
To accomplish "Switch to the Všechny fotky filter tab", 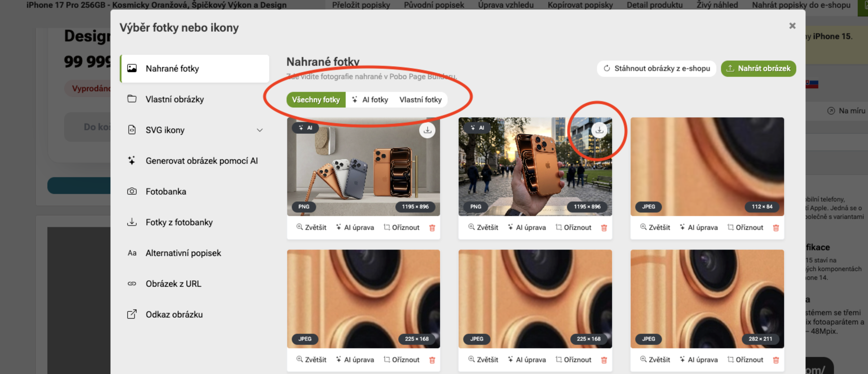I will 316,100.
